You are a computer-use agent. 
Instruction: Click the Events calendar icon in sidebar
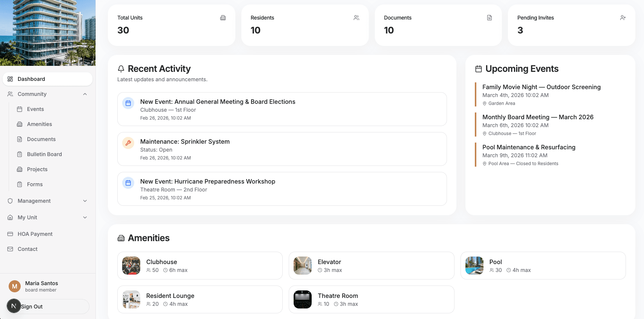coord(20,109)
